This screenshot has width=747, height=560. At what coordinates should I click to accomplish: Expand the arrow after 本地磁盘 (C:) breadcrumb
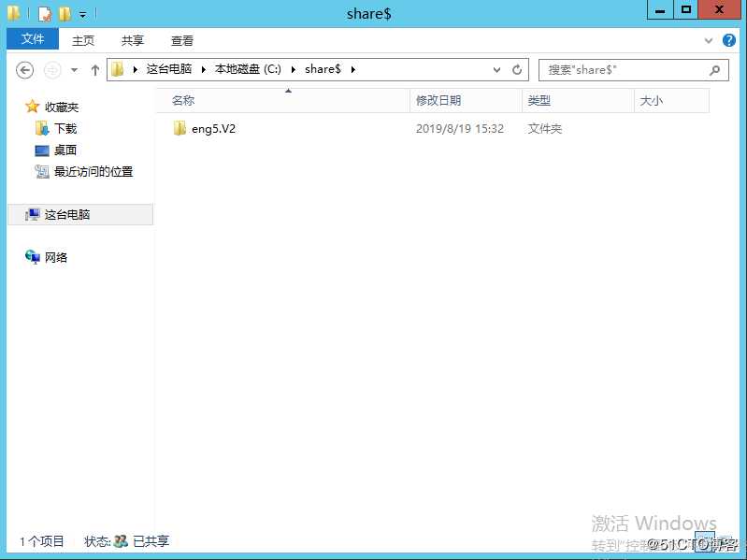click(294, 69)
